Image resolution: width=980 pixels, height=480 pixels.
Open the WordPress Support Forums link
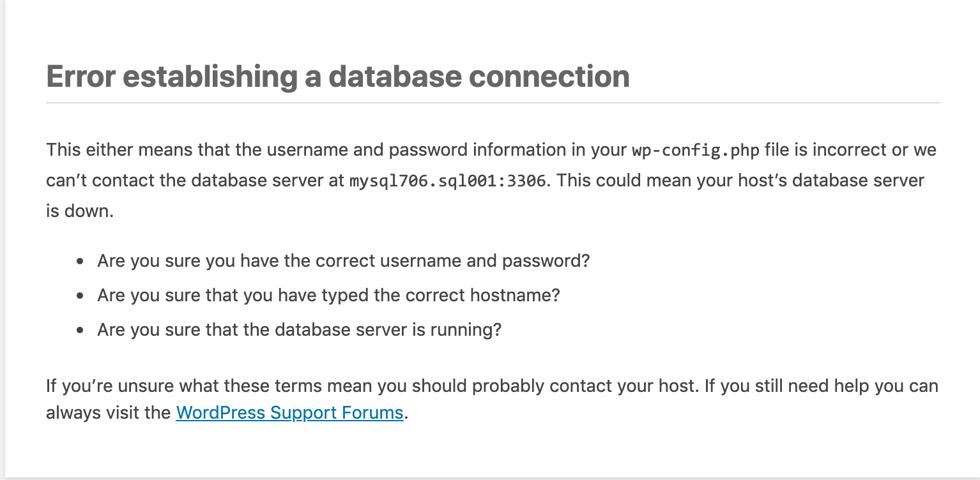coord(289,412)
